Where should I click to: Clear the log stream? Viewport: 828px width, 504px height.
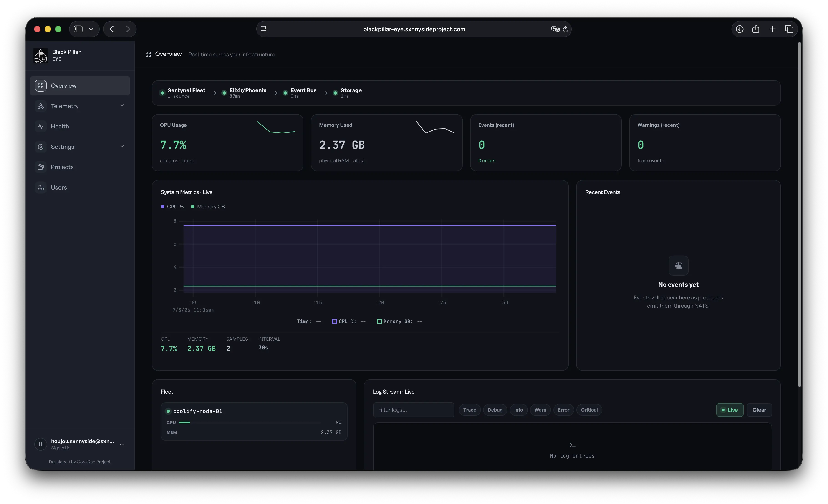point(759,410)
